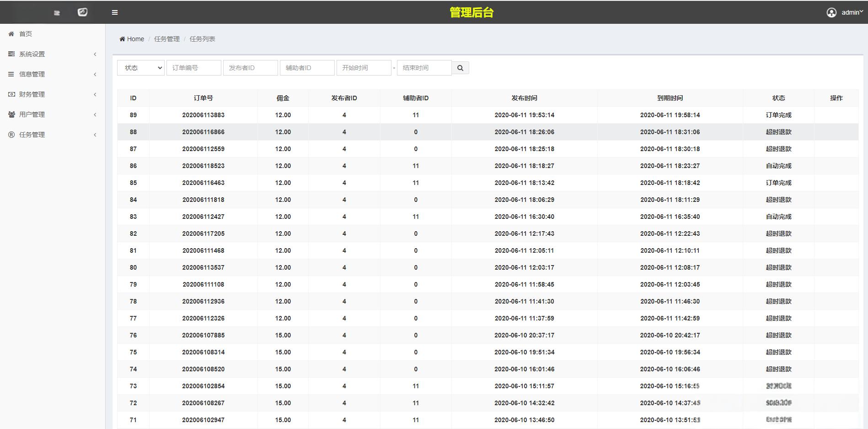Click the 开始时间 date field
868x429 pixels.
click(x=364, y=68)
